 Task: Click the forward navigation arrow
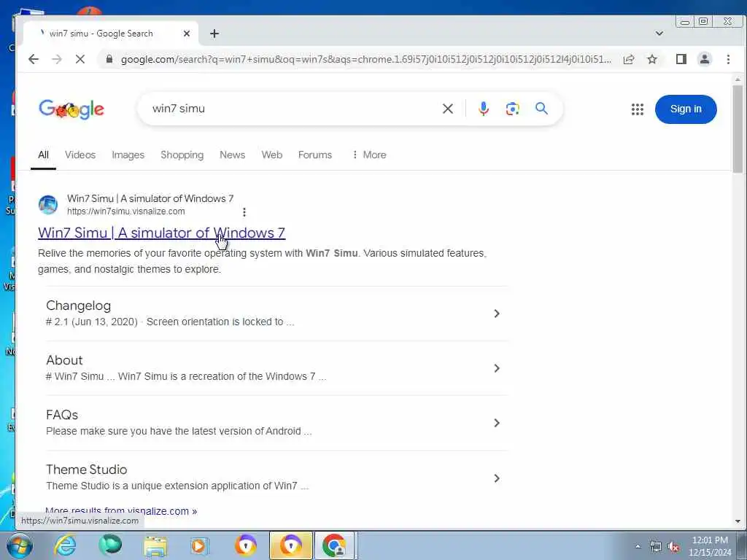click(x=57, y=59)
